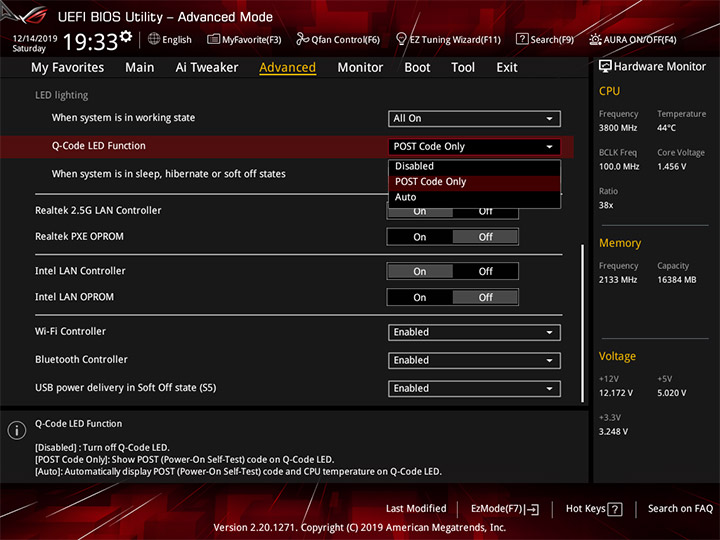Open USB power delivery S5 dropdown
720x540 pixels.
(x=474, y=388)
